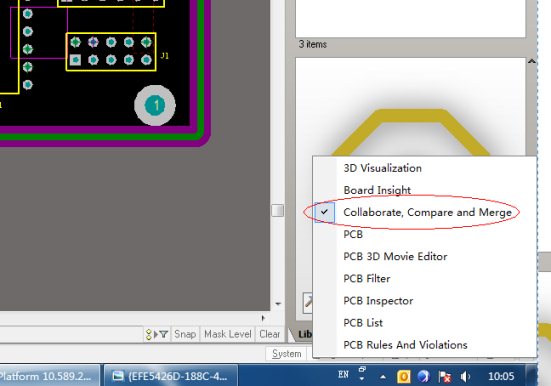Open the Action Center flag icon
The image size is (551, 386).
(x=445, y=377)
